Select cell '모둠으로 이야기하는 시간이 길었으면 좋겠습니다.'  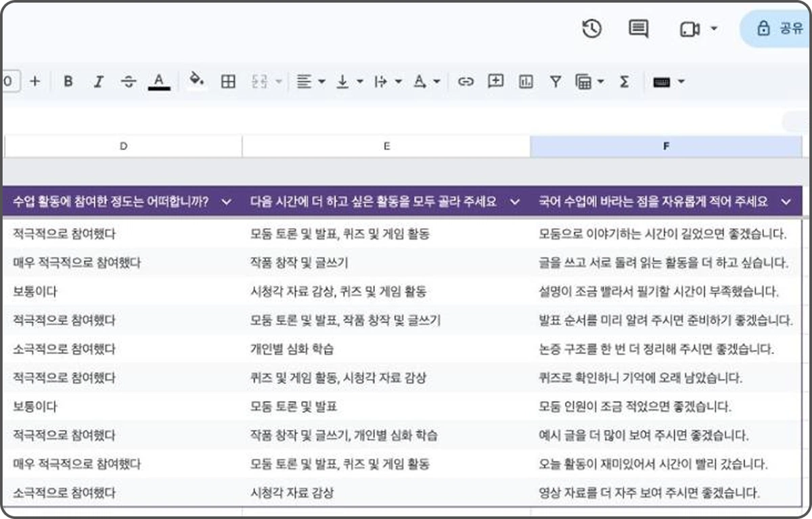(x=667, y=234)
